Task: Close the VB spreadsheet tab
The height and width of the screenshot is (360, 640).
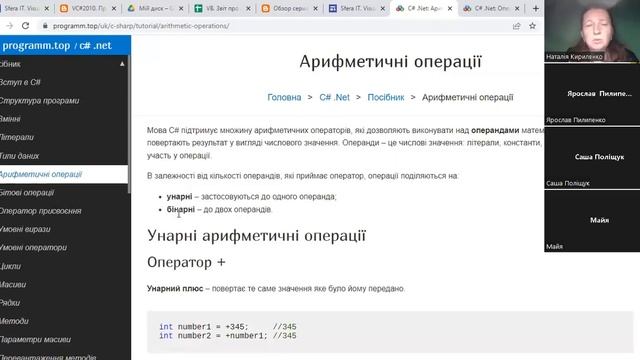Action: point(248,8)
